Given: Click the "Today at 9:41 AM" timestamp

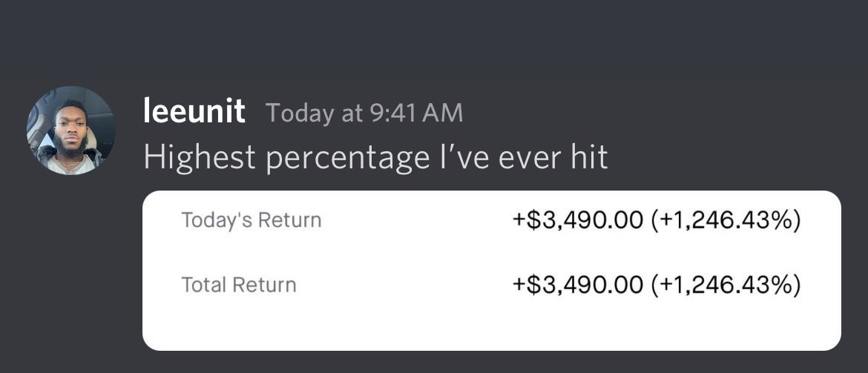Looking at the screenshot, I should (364, 113).
